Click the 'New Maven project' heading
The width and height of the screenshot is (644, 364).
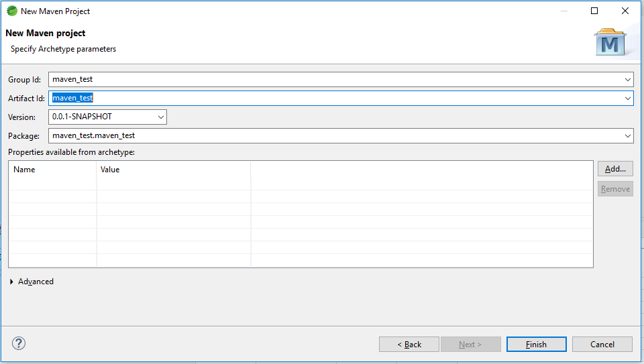[x=46, y=34]
